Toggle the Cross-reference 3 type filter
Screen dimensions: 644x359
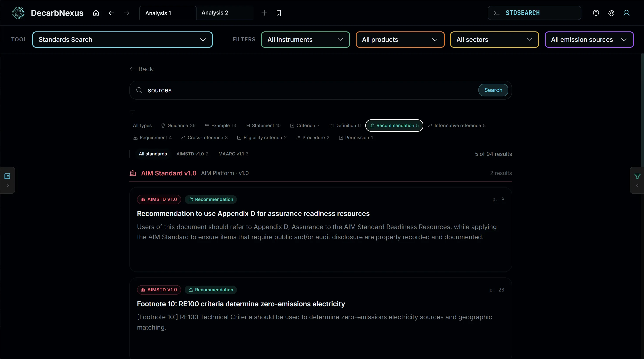(204, 137)
